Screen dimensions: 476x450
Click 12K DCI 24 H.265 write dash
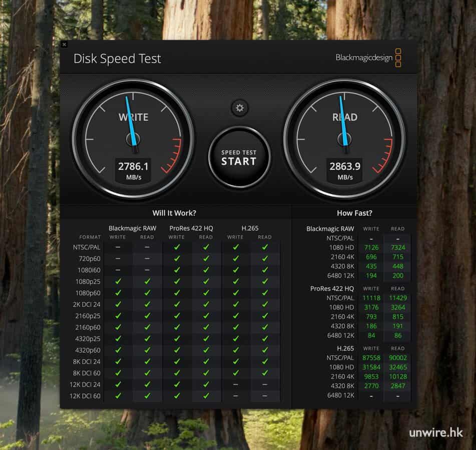click(x=235, y=384)
